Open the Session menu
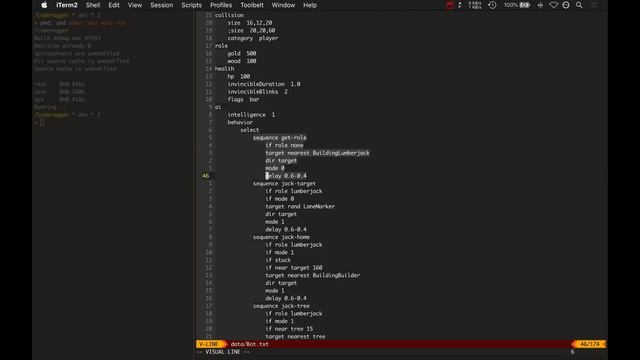The height and width of the screenshot is (360, 640). click(162, 5)
